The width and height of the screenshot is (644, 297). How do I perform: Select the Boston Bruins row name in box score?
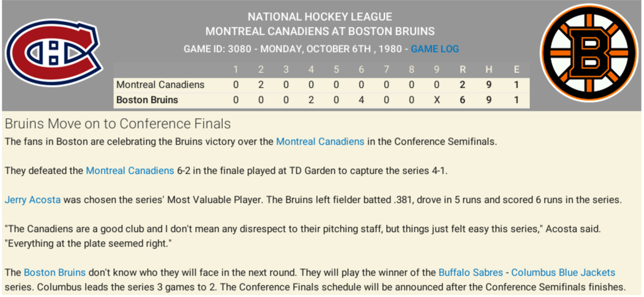click(x=147, y=100)
